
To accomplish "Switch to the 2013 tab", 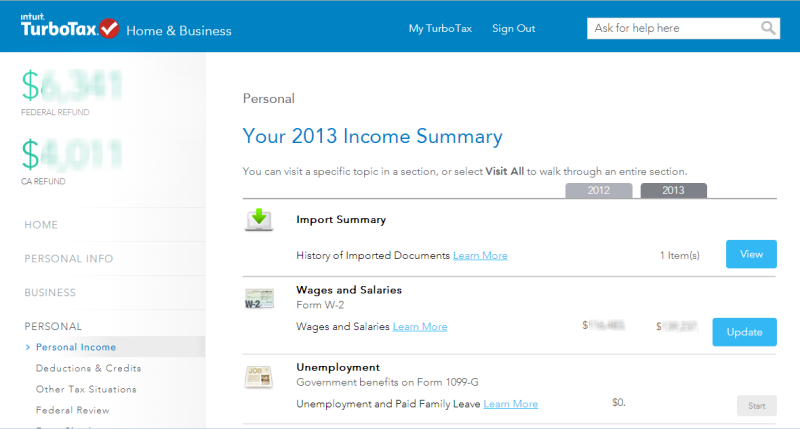I will (673, 190).
